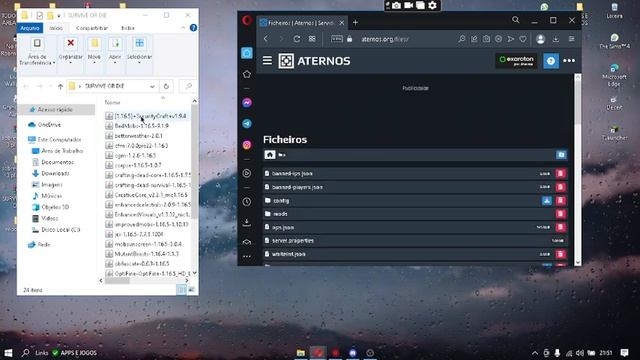The height and width of the screenshot is (360, 640).
Task: Add page to Opera bookmarks heart icon
Action: (x=523, y=39)
